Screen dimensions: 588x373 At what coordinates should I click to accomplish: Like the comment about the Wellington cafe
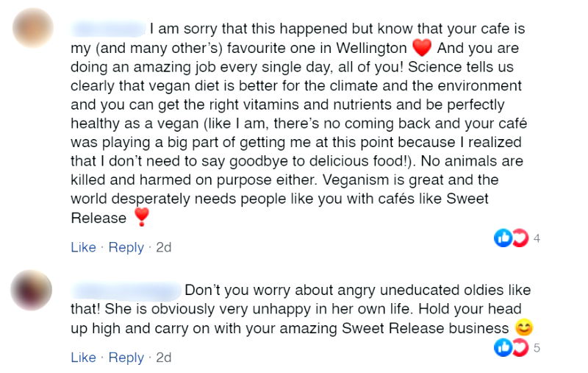point(83,247)
